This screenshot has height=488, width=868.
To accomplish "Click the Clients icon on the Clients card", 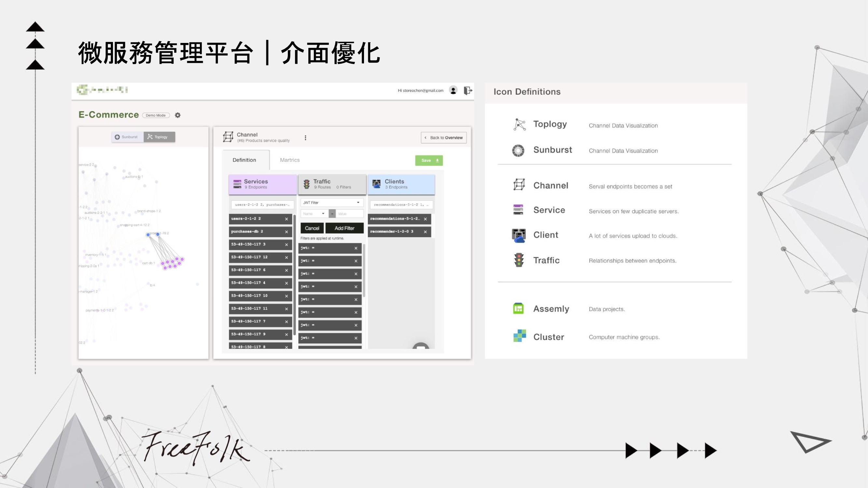I will click(377, 184).
